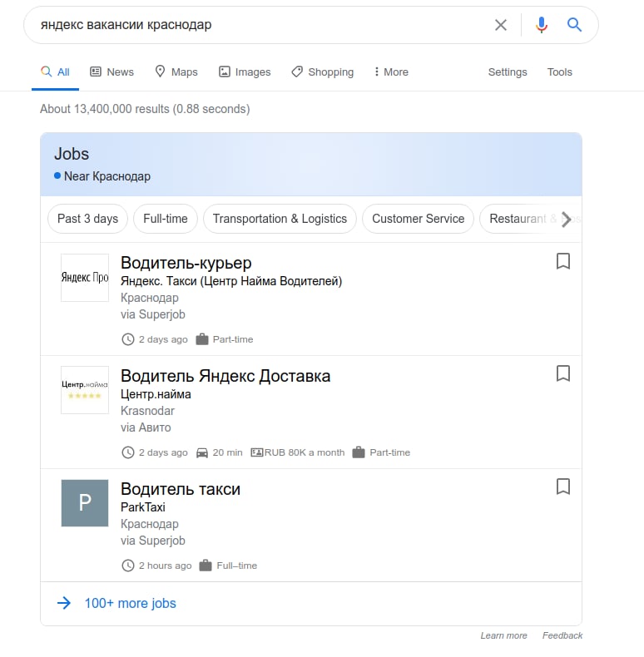Select the Restaurant filter chip
The image size is (644, 657).
click(518, 219)
